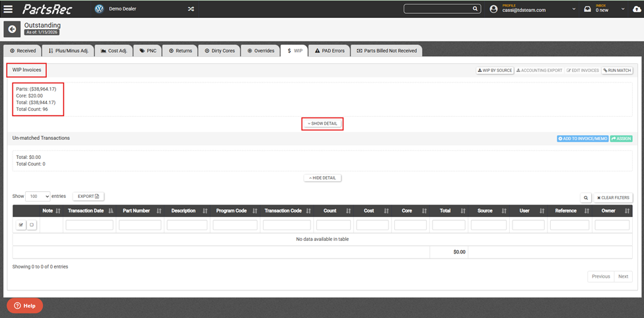Click the Part Number filter field
The height and width of the screenshot is (318, 644).
[140, 225]
